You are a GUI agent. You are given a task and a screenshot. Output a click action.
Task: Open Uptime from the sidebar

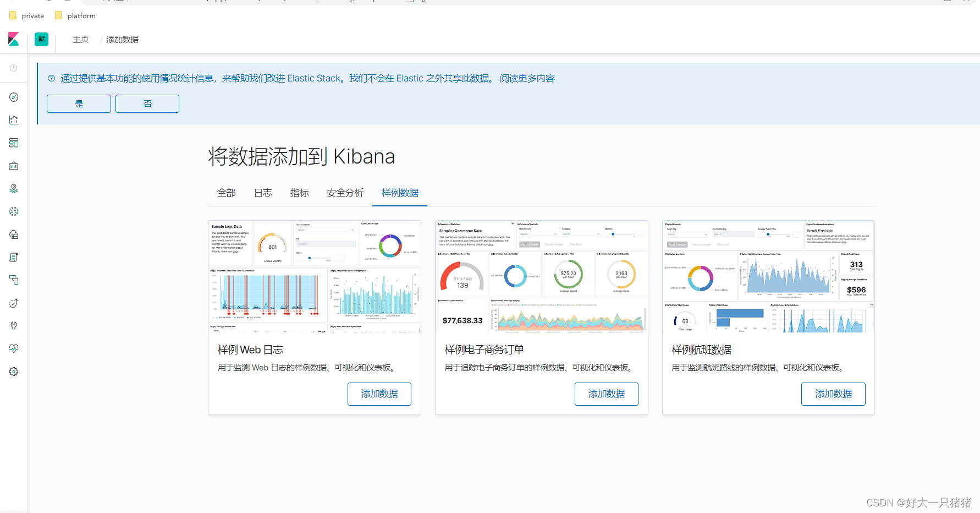click(14, 303)
